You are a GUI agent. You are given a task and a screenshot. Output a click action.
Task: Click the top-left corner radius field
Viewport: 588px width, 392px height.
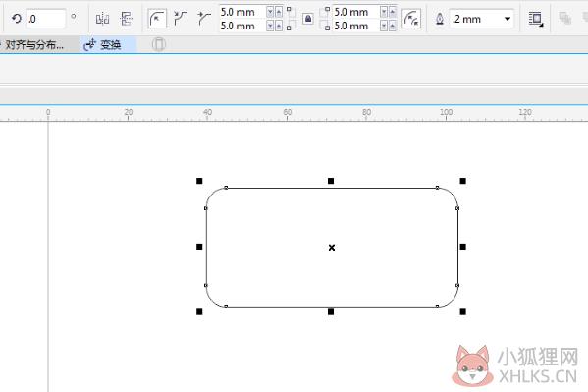point(242,12)
